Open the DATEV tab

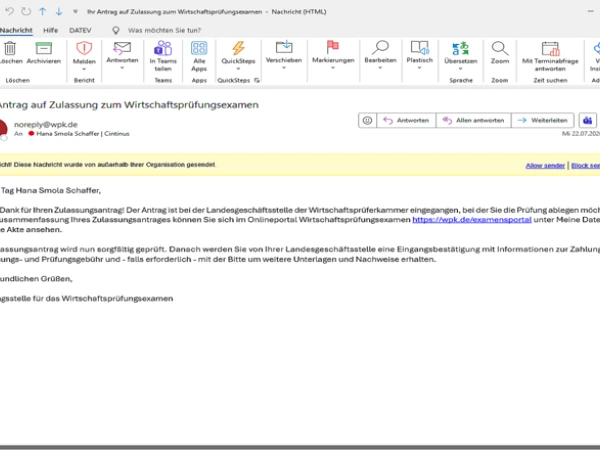[x=80, y=30]
